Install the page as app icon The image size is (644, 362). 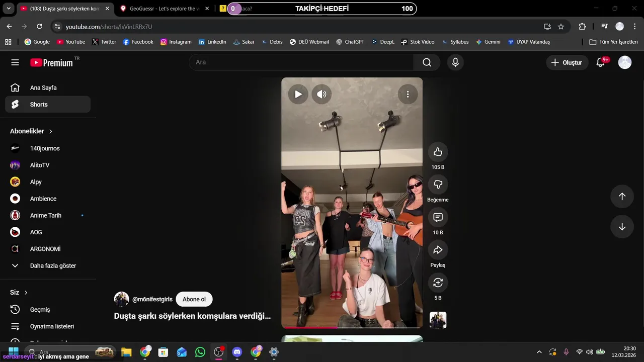coord(547,27)
